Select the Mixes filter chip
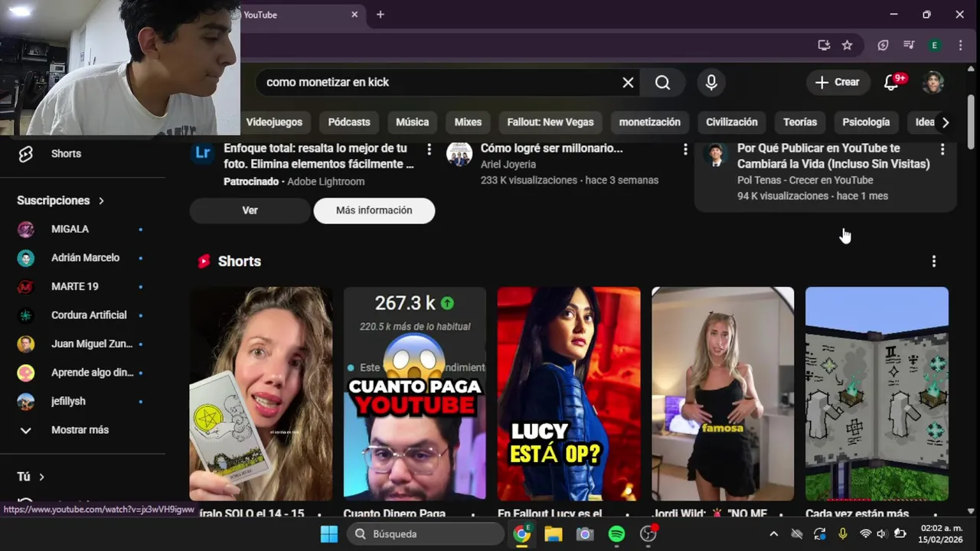The height and width of the screenshot is (551, 980). pos(468,122)
